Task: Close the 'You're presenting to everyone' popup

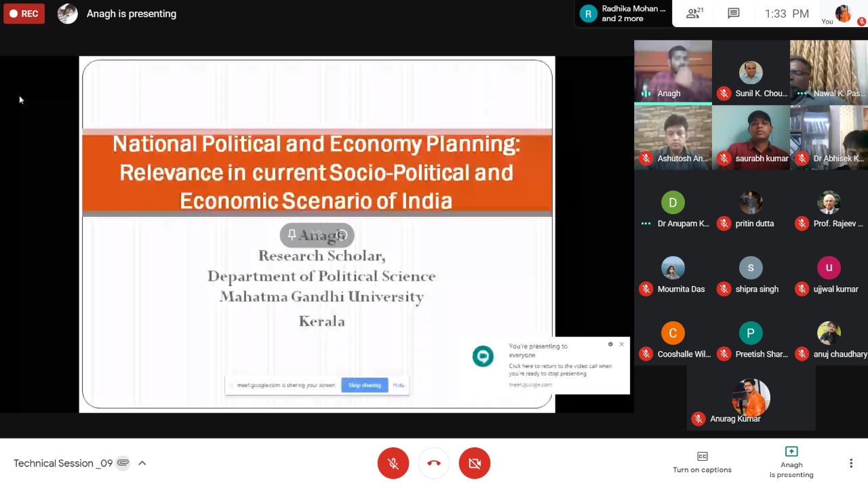Action: coord(621,344)
